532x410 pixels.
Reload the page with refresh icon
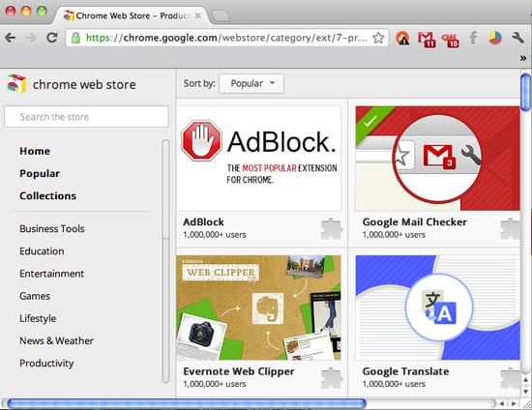(52, 38)
